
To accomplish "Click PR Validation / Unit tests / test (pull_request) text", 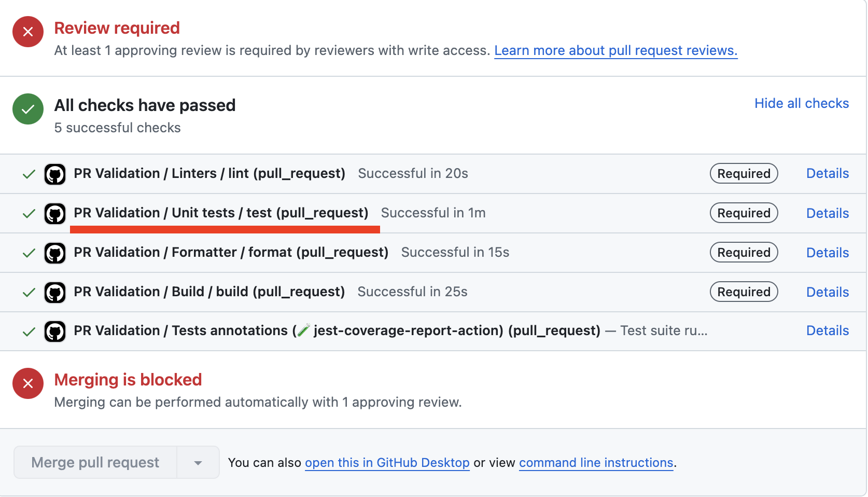I will coord(221,213).
